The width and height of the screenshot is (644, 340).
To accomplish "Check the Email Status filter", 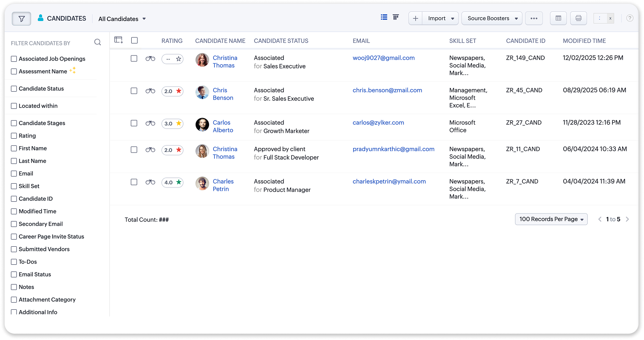I will click(x=14, y=274).
